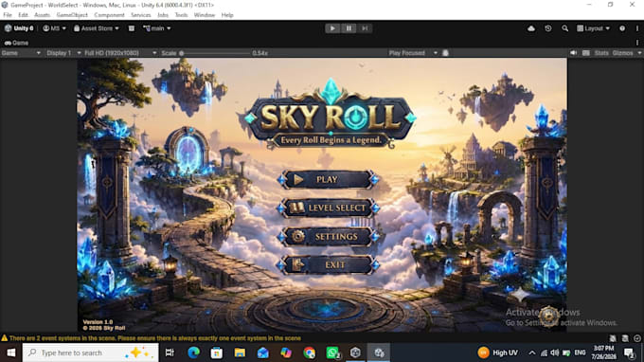Toggle Gizmos in the Game view
Screen dimensions: 644x362
[x=622, y=53]
